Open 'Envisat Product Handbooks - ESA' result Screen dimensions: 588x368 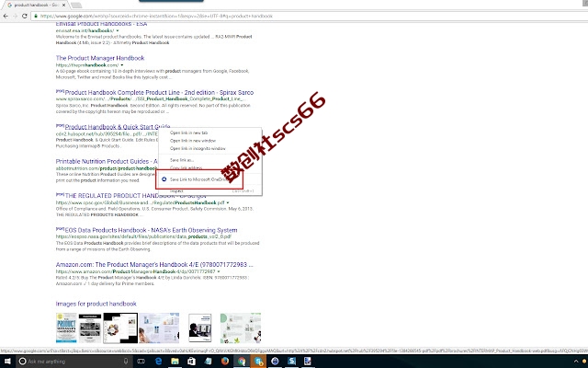click(x=101, y=24)
